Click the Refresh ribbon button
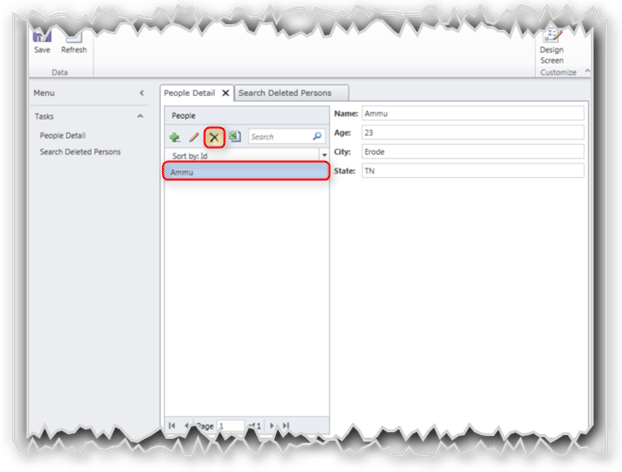Viewport: 622px width, 472px height. [x=74, y=44]
